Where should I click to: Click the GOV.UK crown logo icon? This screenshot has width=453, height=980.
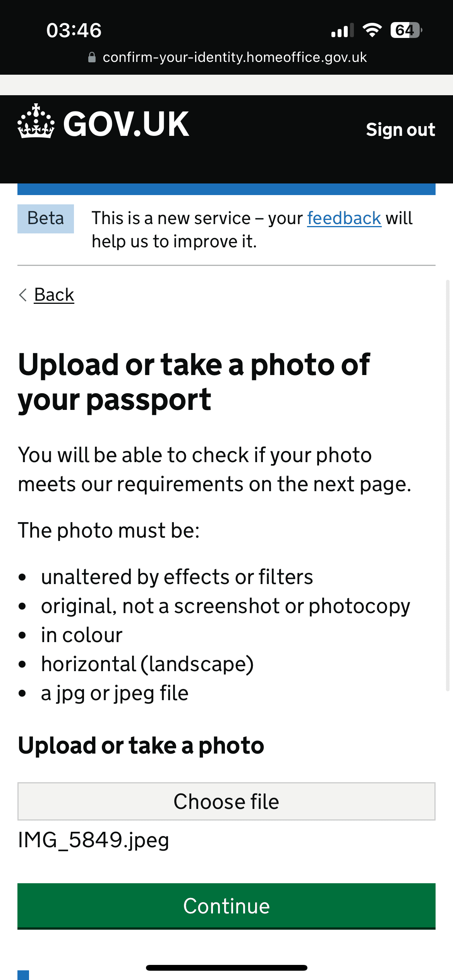(x=36, y=122)
